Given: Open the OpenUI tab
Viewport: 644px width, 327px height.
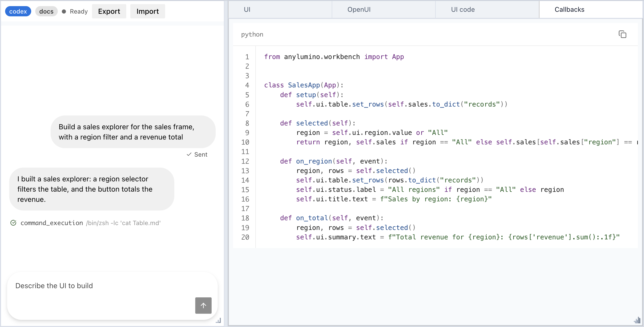Looking at the screenshot, I should pos(384,9).
